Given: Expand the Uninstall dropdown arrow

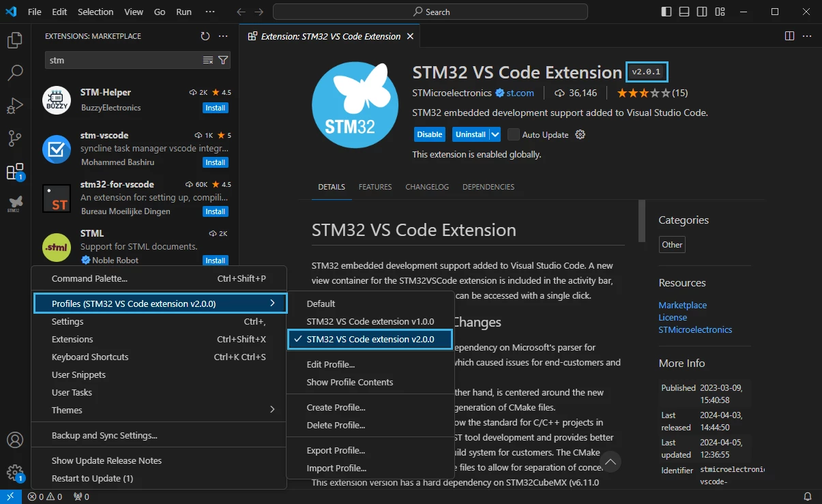Looking at the screenshot, I should tap(495, 134).
